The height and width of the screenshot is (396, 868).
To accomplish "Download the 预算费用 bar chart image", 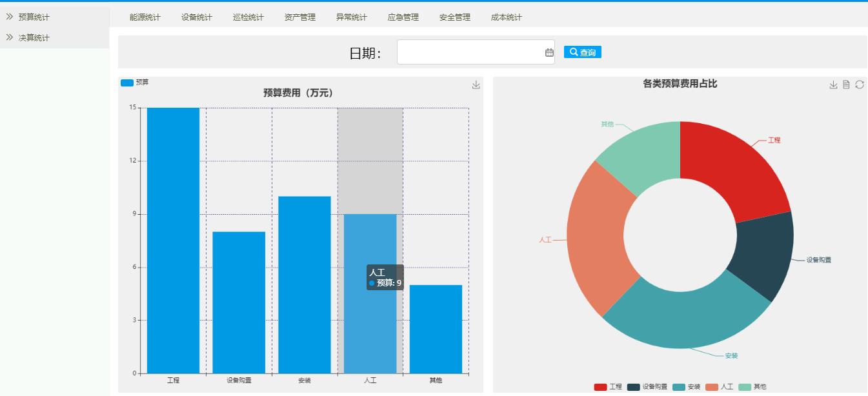I will (x=476, y=85).
